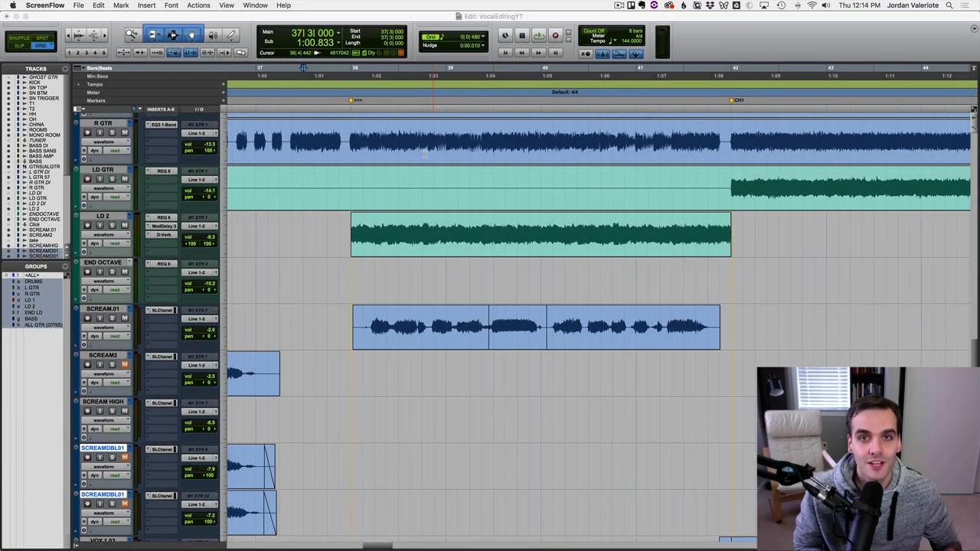The width and height of the screenshot is (980, 551).
Task: Open the Insert menu
Action: 146,5
